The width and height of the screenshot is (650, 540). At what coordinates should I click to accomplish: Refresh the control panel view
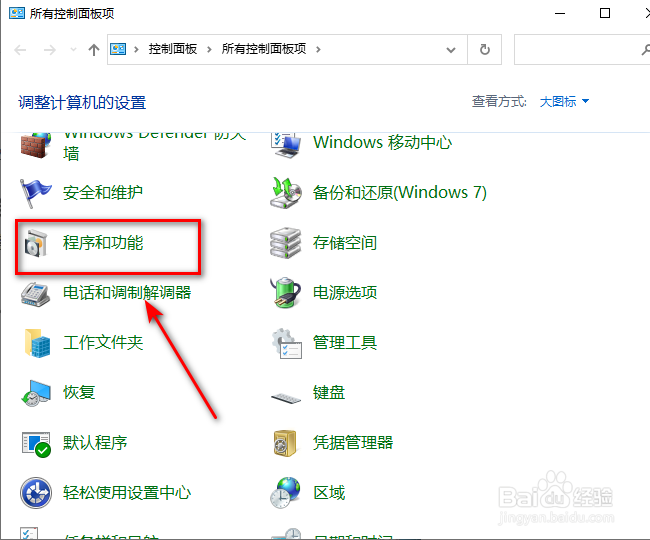(x=485, y=50)
